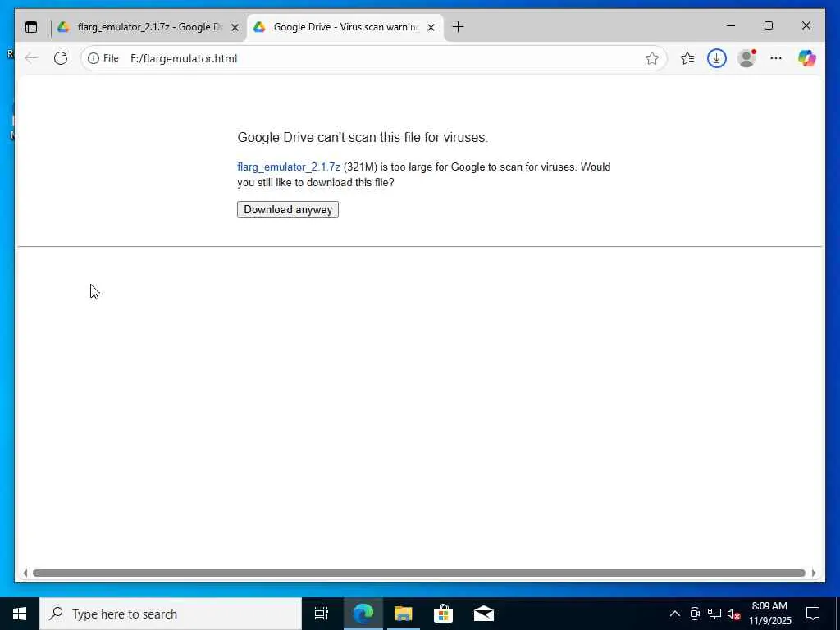Image resolution: width=840 pixels, height=630 pixels.
Task: Click the heading about virus scanning
Action: click(x=363, y=138)
